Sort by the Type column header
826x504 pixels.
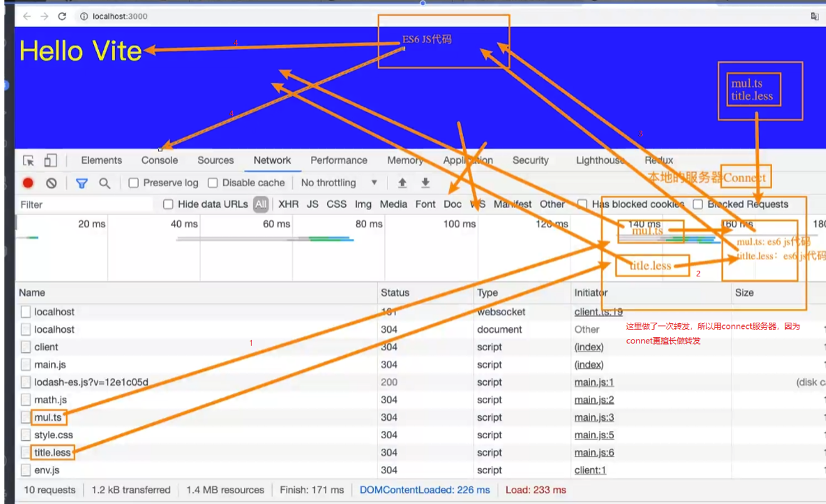pos(522,293)
